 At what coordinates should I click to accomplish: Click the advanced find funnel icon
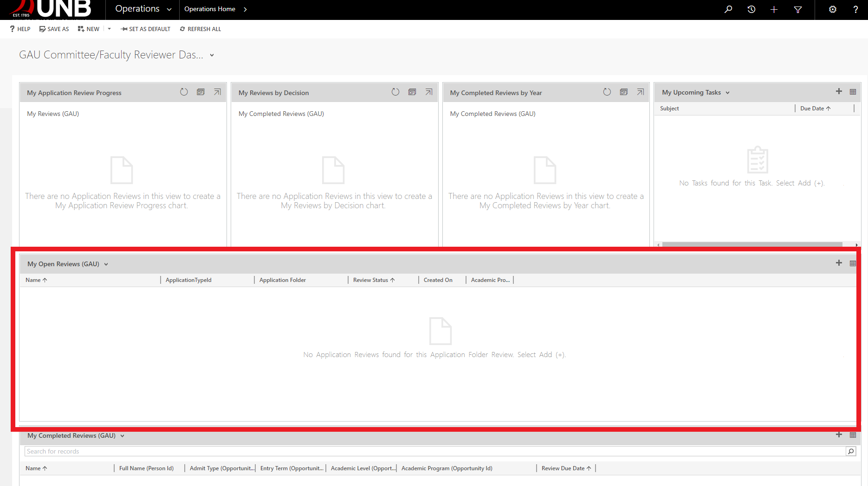click(x=798, y=9)
